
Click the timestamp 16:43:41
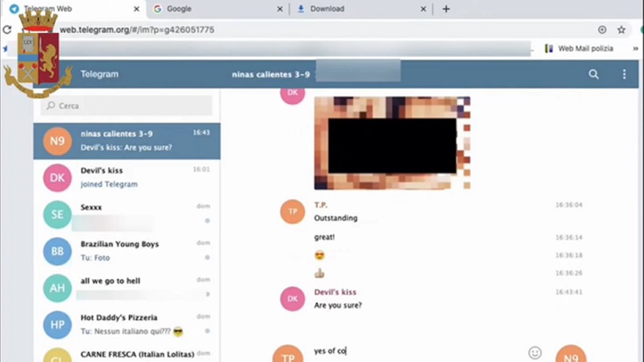[569, 292]
